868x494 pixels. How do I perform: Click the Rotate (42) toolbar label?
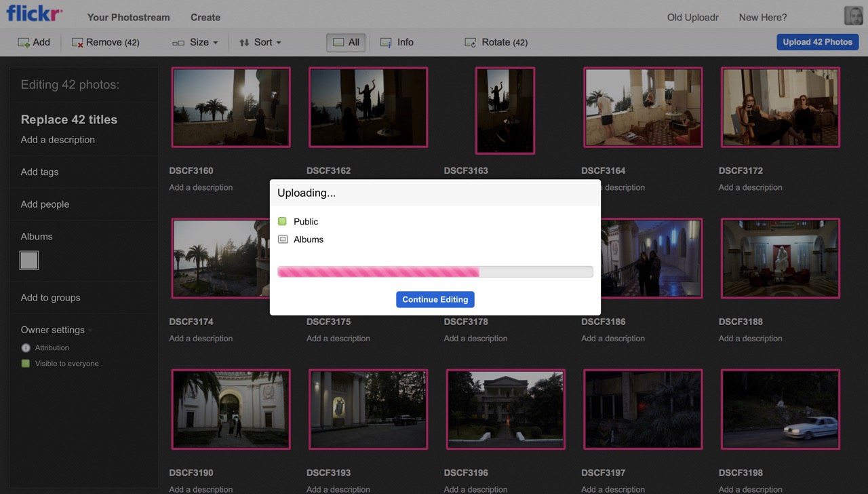coord(505,42)
